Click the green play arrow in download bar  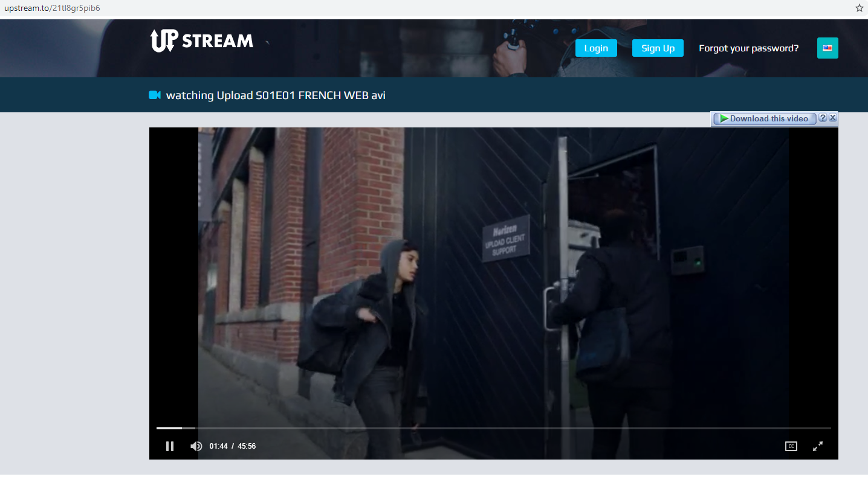click(x=724, y=118)
